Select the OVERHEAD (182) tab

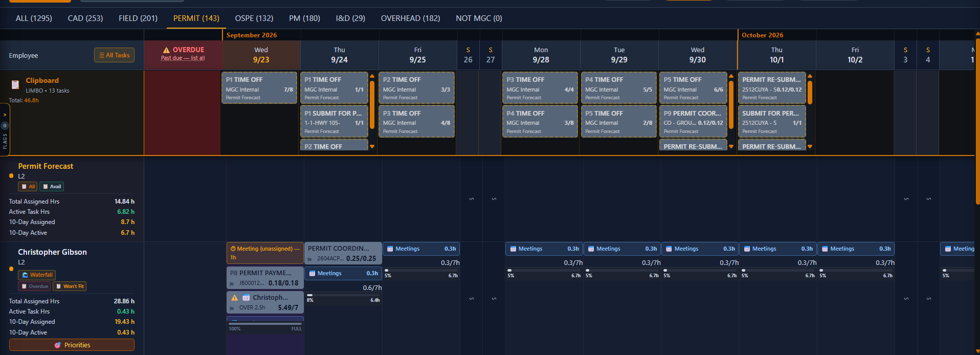coord(411,18)
